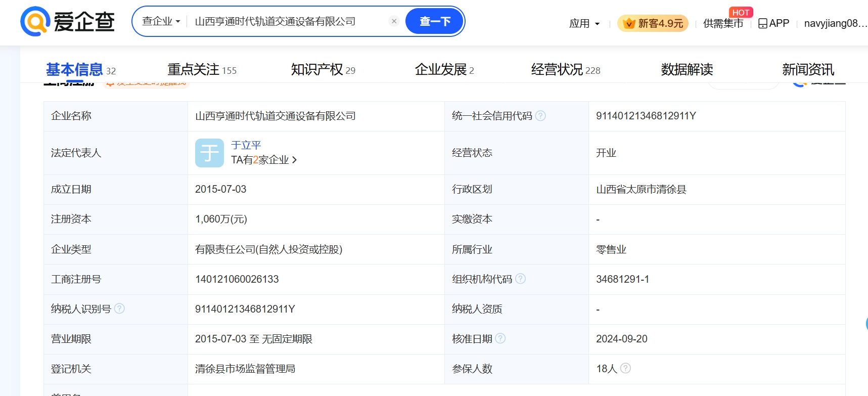This screenshot has height=396, width=868.
Task: Click the 企业类型 value 有限责任公司
Action: (269, 249)
